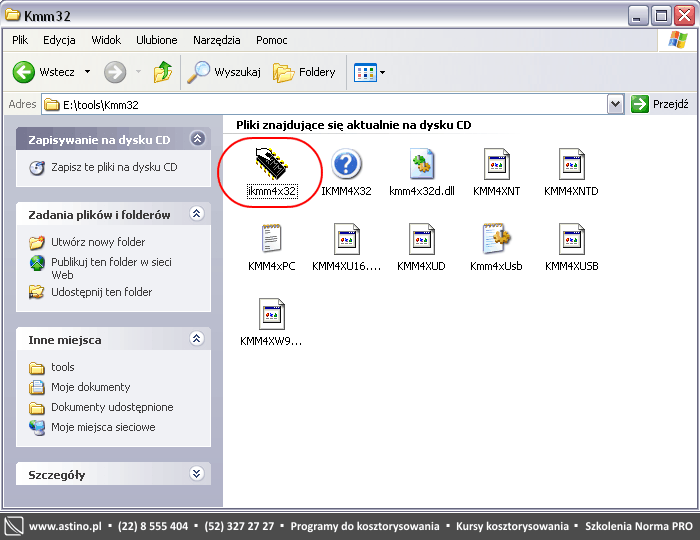The width and height of the screenshot is (700, 540).
Task: Collapse the Zapisywanie na dysku CD panel
Action: click(197, 138)
